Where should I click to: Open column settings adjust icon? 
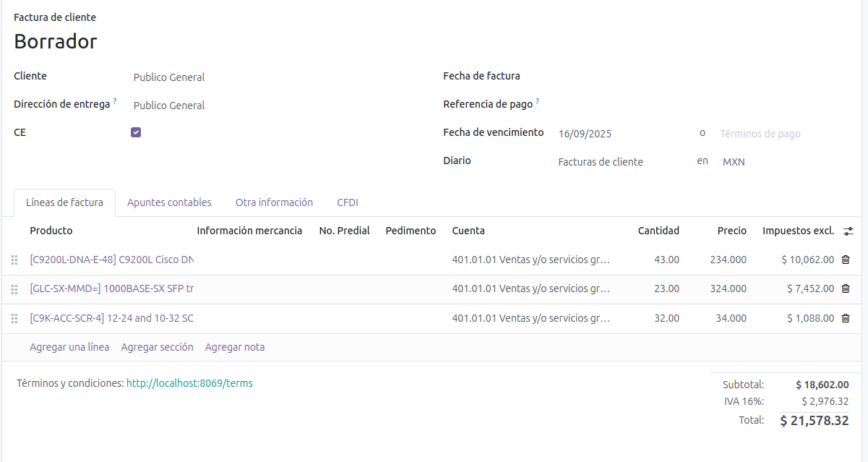coord(848,231)
